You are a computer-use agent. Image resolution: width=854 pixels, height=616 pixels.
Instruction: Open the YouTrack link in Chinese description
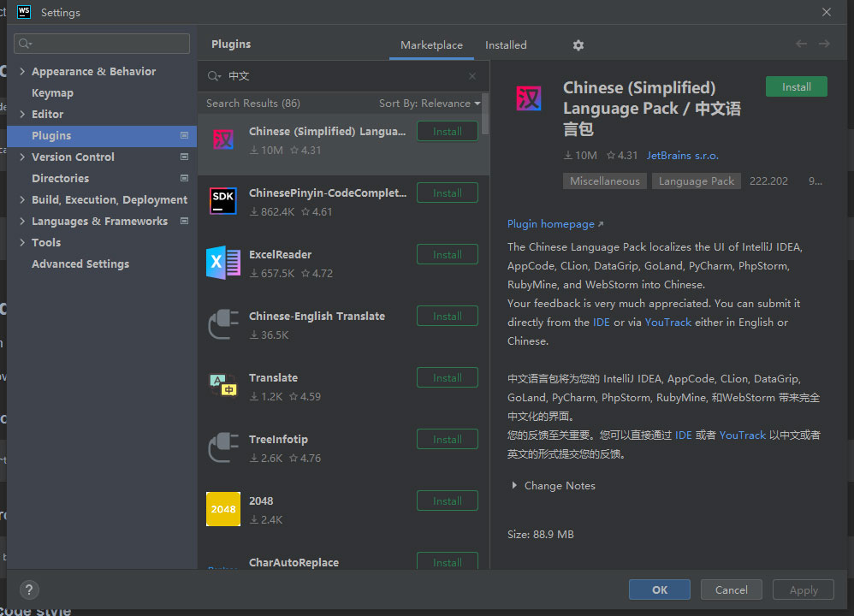[x=743, y=435]
